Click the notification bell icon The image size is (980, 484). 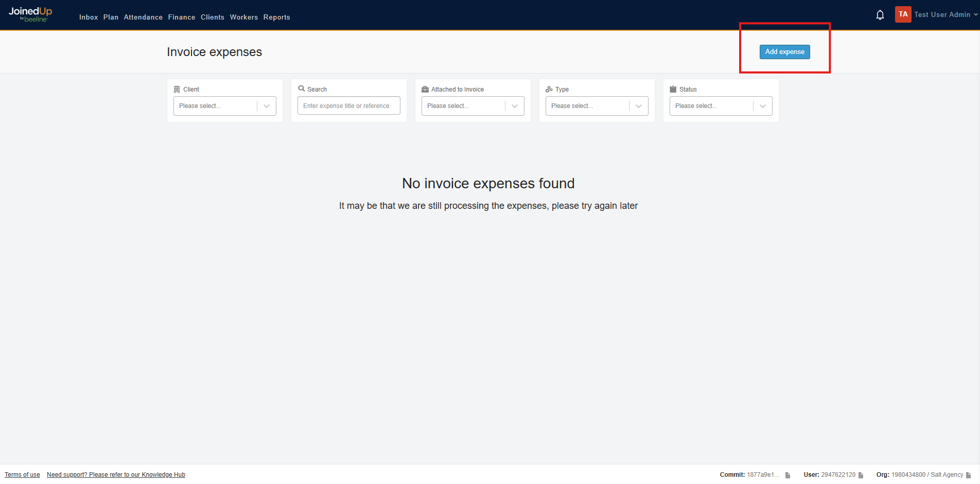pos(880,14)
